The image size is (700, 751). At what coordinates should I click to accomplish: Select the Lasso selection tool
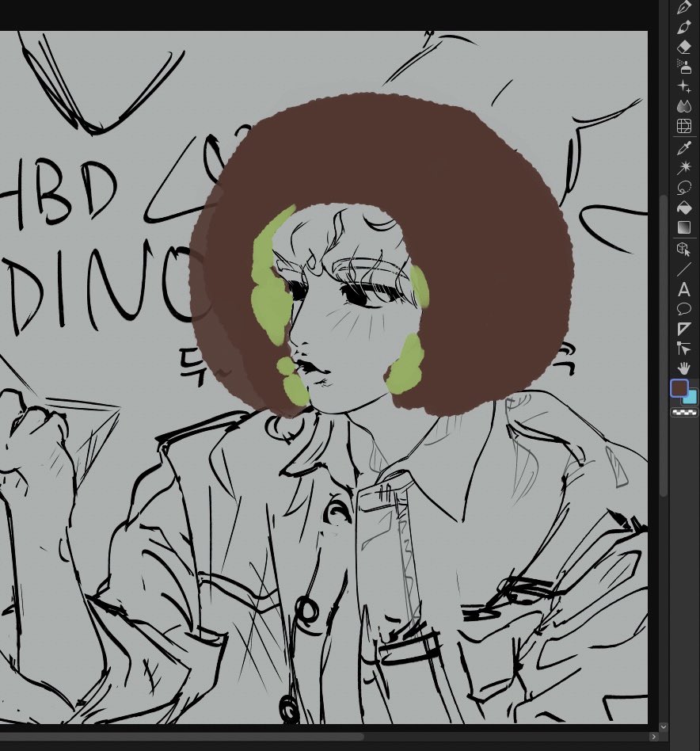(684, 187)
